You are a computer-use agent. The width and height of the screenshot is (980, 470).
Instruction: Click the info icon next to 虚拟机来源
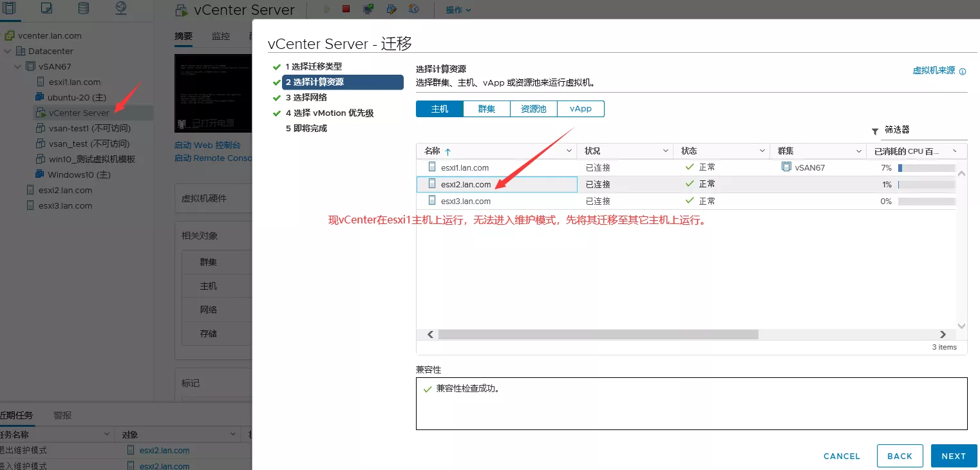963,71
